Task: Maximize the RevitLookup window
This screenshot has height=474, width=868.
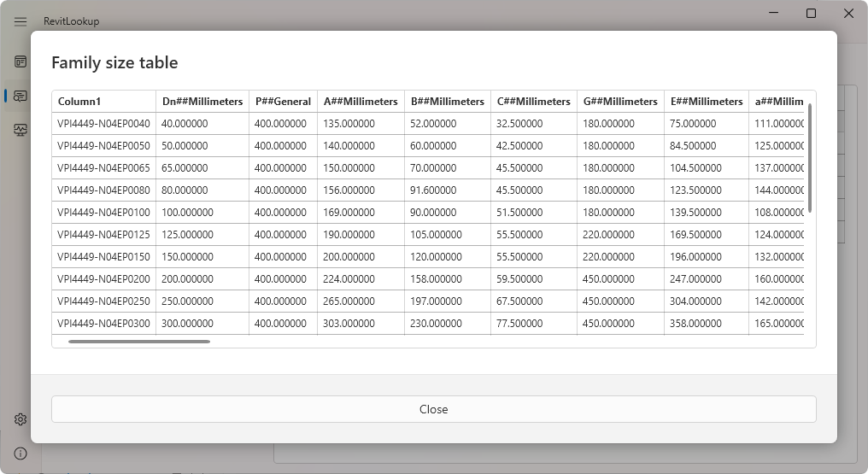Action: 811,13
